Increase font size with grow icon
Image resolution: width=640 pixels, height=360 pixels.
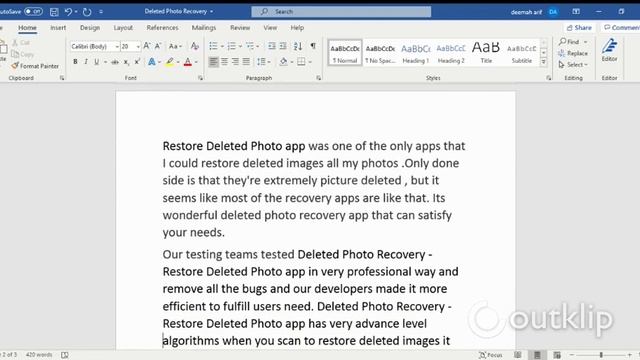(x=147, y=46)
